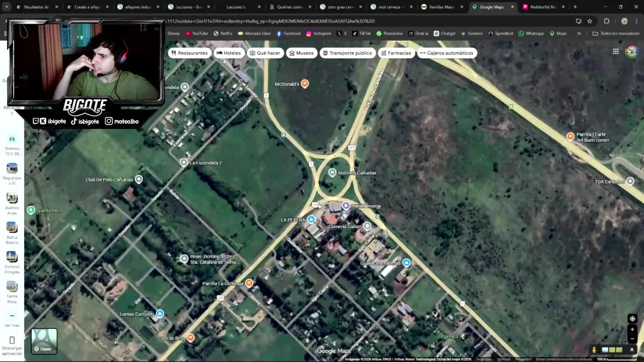Open the Todos los marcadores folder

pyautogui.click(x=616, y=34)
